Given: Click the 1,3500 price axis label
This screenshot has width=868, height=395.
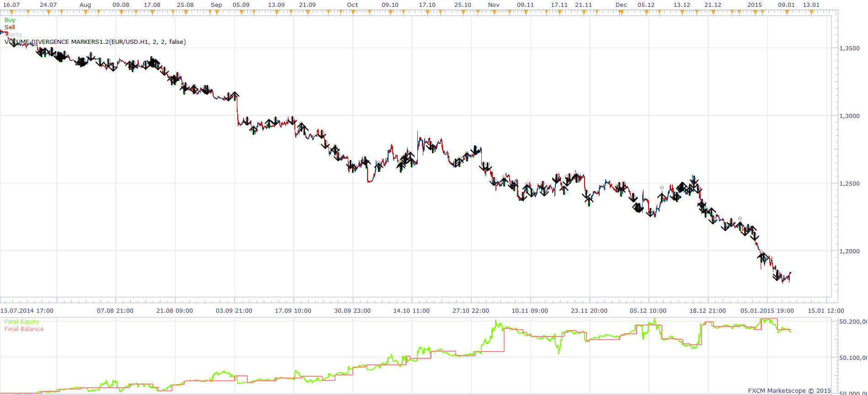Looking at the screenshot, I should pyautogui.click(x=849, y=48).
